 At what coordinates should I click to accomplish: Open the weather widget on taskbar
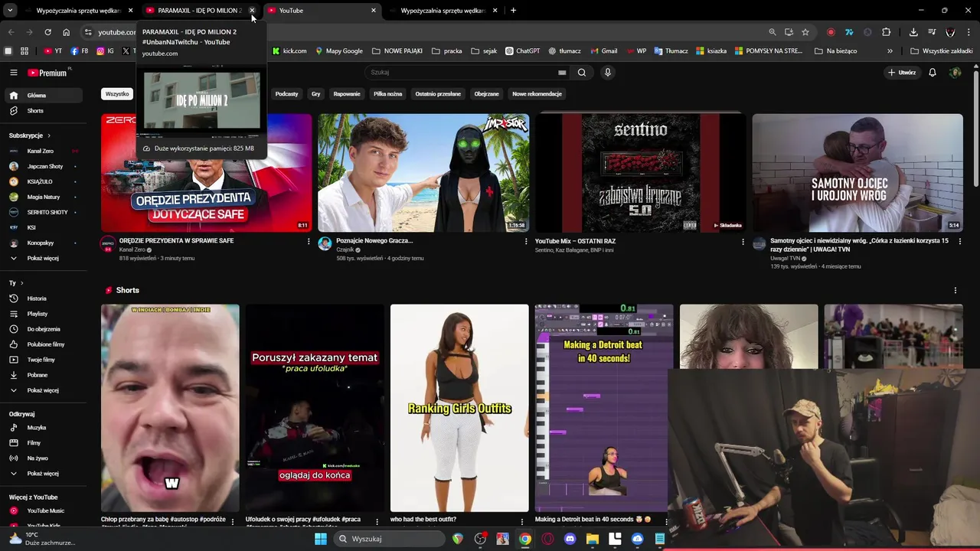coord(42,539)
